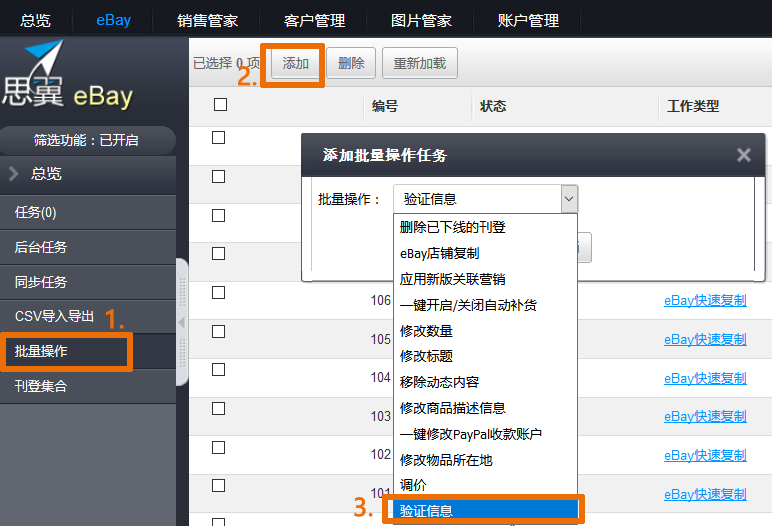Open eBay快速复制 link in row 106
Image resolution: width=772 pixels, height=526 pixels.
[705, 300]
